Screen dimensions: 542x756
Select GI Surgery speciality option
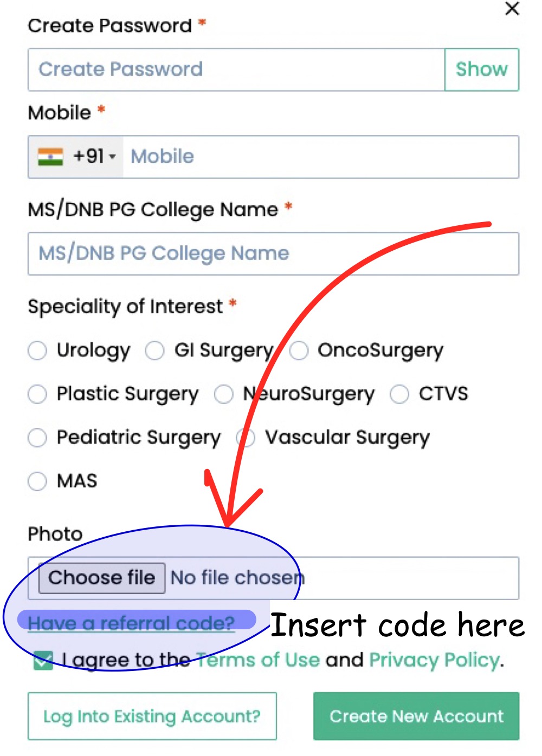[154, 350]
